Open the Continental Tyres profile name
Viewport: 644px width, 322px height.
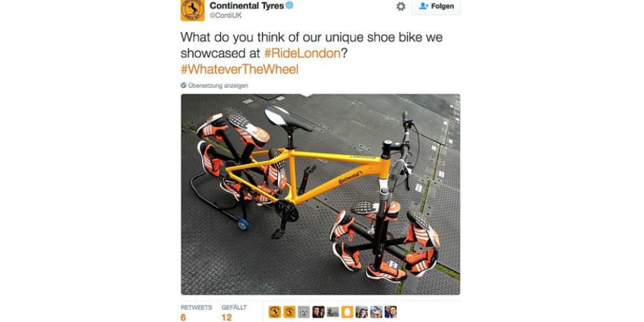tap(246, 6)
